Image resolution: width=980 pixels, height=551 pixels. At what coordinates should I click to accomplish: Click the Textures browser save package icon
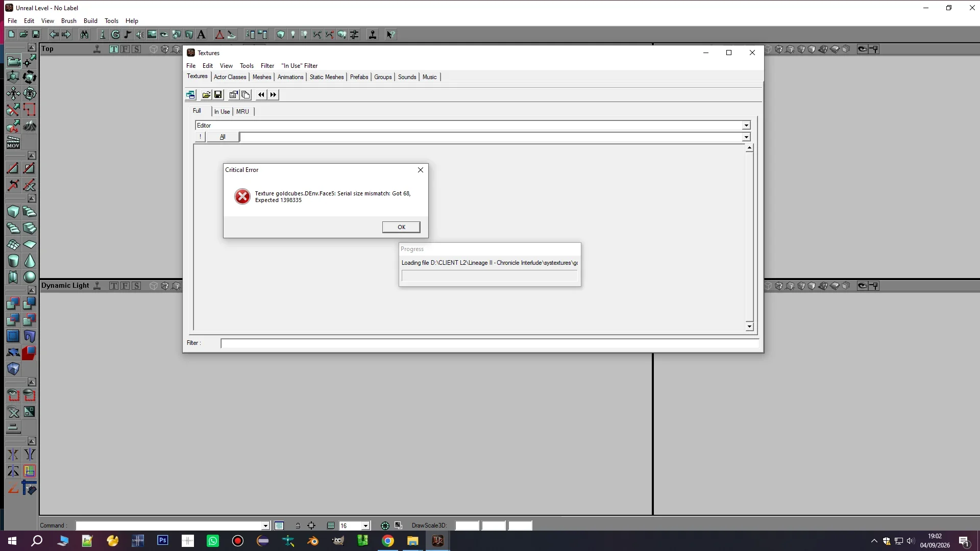tap(218, 94)
